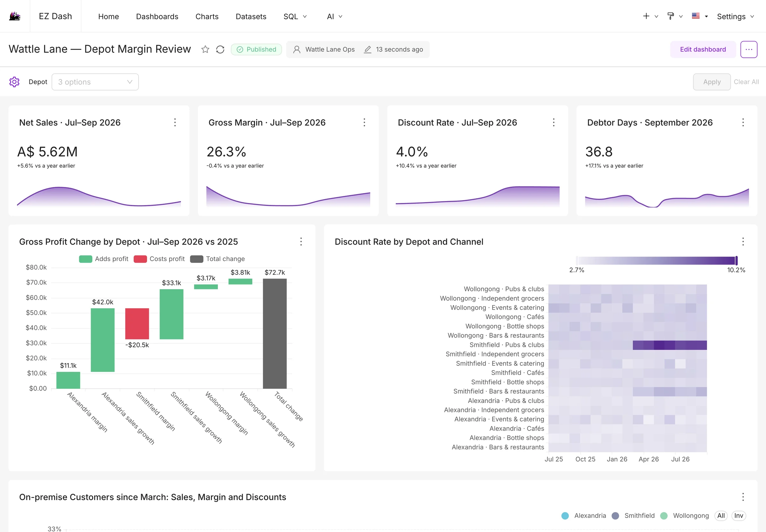
Task: Click the heatmap color range slider handle
Action: 736,260
